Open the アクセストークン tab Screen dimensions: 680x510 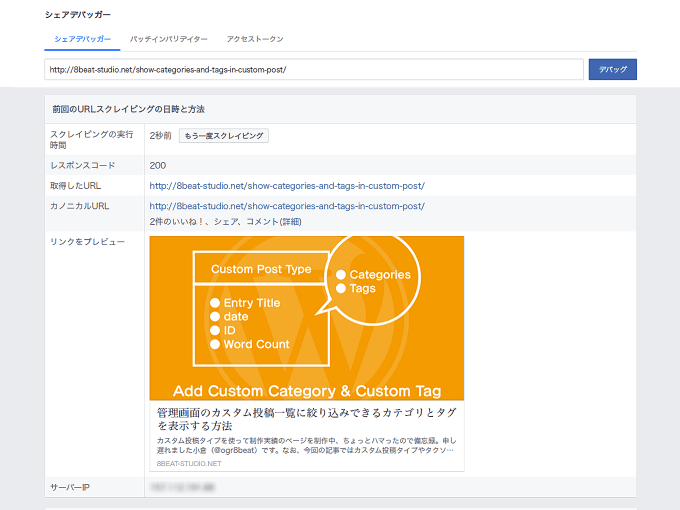(255, 39)
